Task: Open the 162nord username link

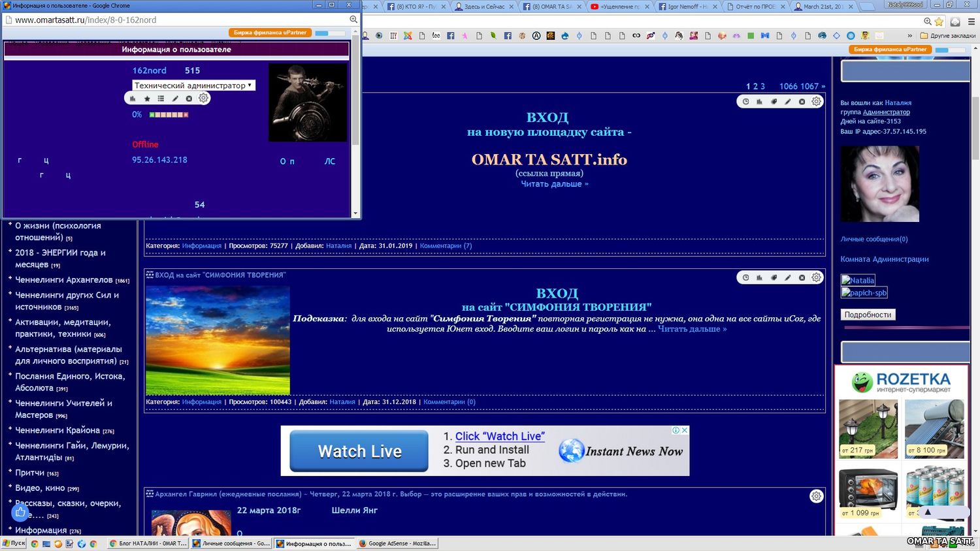Action: tap(150, 71)
